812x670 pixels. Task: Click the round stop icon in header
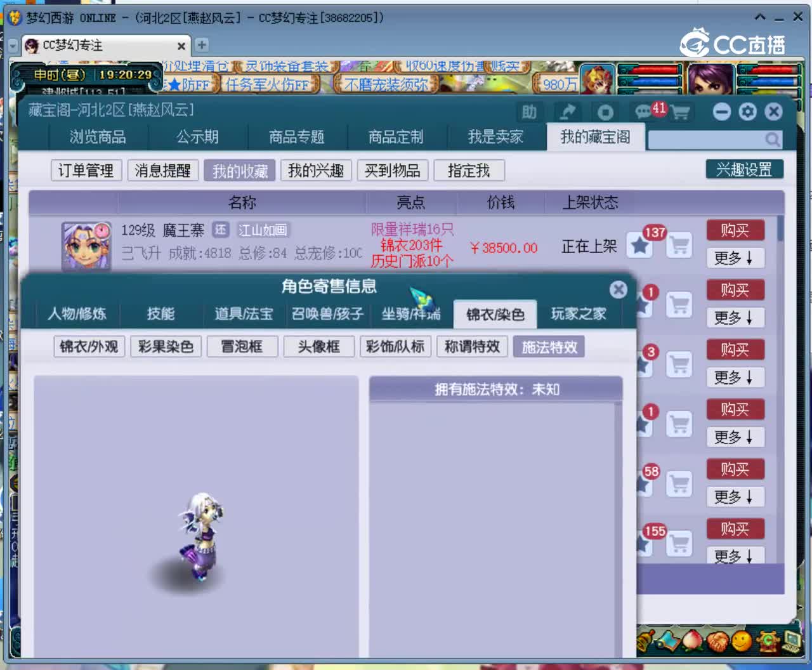pyautogui.click(x=605, y=112)
